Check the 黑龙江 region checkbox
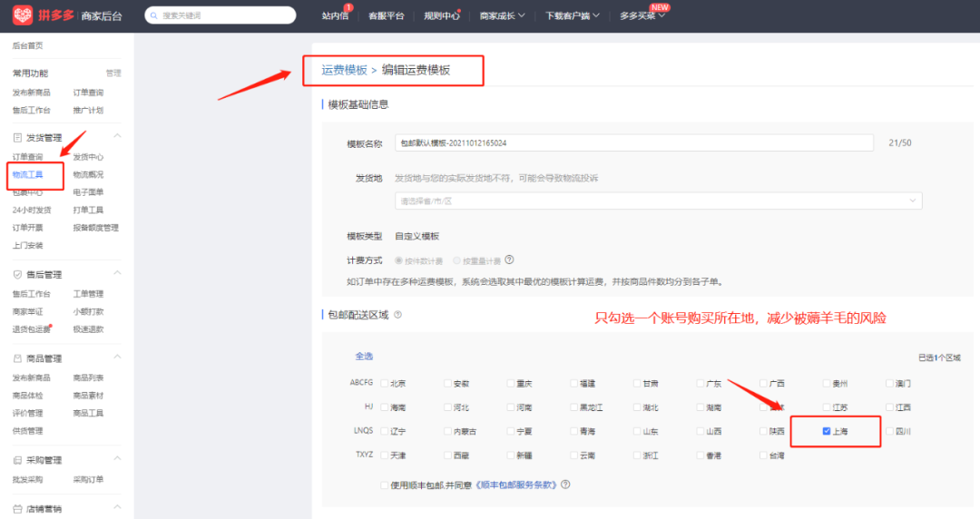Viewport: 980px width, 519px height. point(573,406)
